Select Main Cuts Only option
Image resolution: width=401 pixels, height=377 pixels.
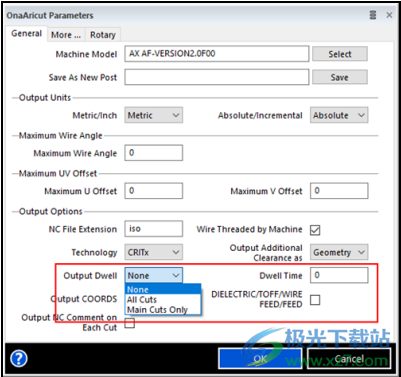click(163, 309)
